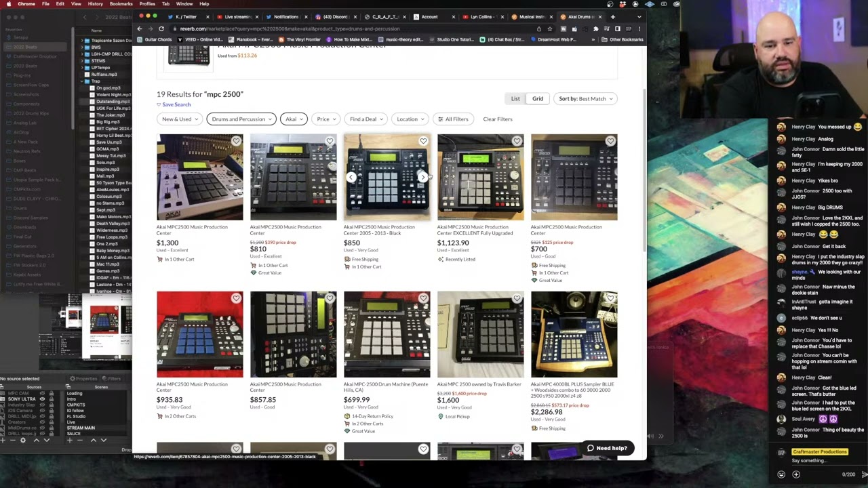Open the Akai brand filter dropdown
This screenshot has width=868, height=488.
click(293, 119)
